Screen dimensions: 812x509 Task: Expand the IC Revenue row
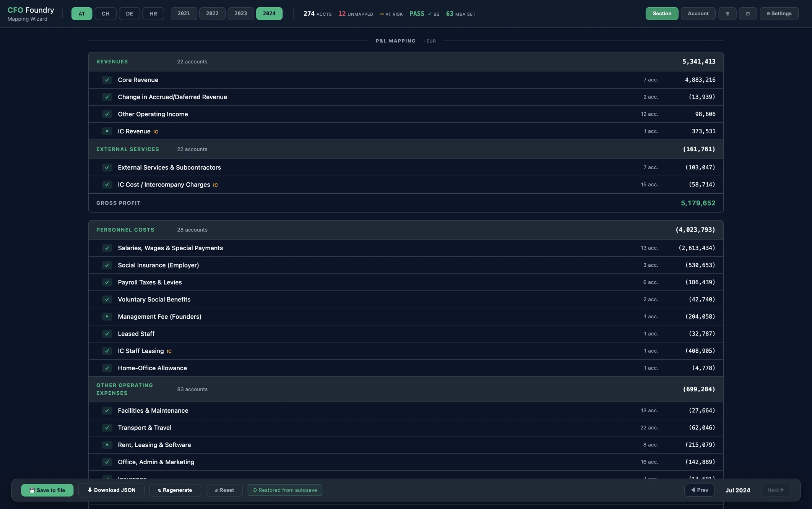(406, 131)
